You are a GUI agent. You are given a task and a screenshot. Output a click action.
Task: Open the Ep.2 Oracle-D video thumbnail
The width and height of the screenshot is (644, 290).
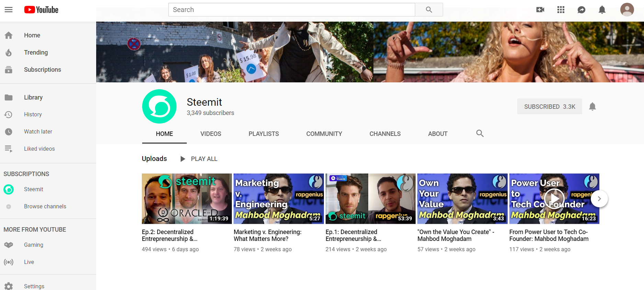click(187, 199)
